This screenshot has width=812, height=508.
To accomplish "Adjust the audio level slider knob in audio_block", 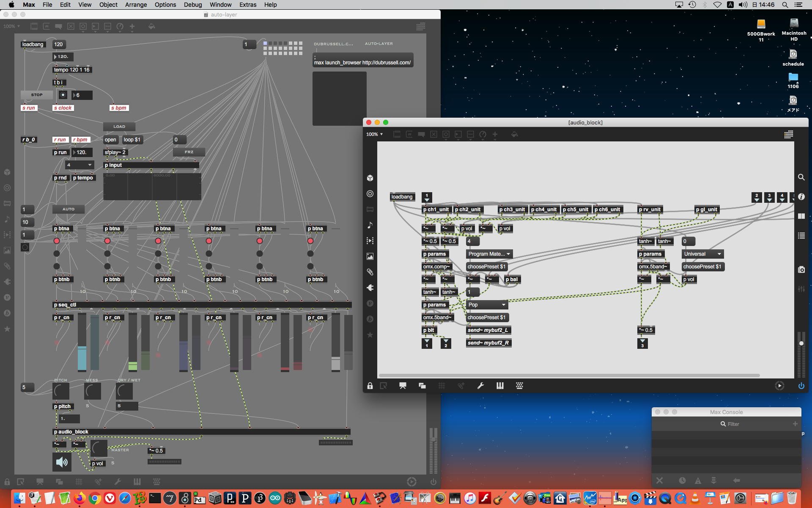I will point(801,343).
